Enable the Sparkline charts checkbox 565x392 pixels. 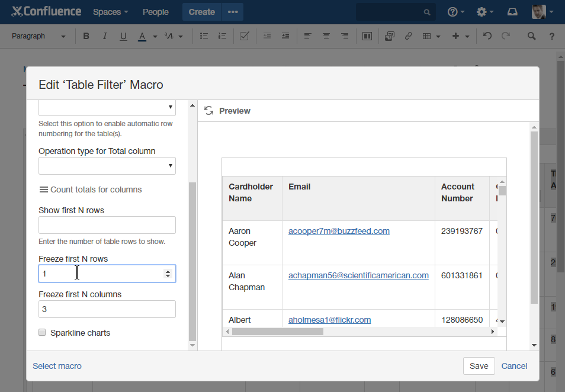tap(42, 332)
